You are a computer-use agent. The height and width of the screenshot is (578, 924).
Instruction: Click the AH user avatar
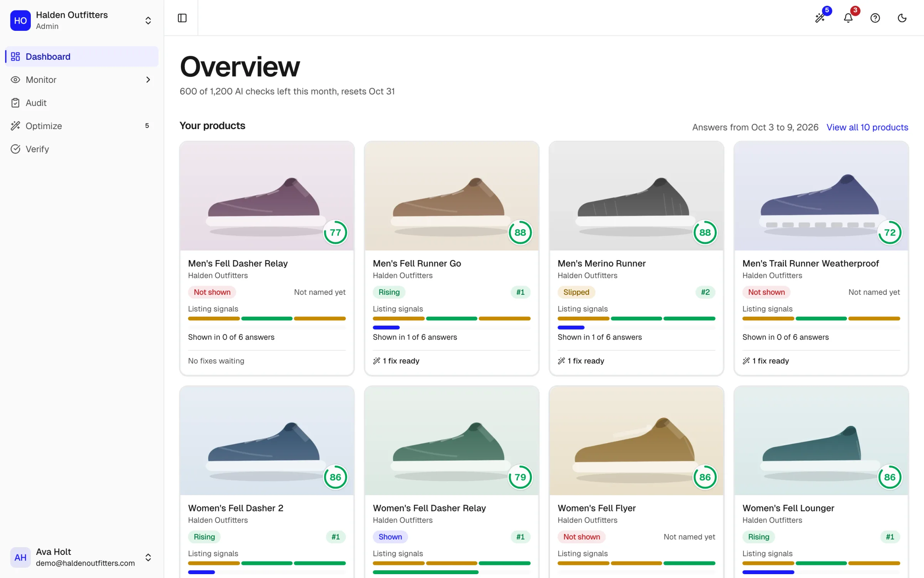[20, 557]
